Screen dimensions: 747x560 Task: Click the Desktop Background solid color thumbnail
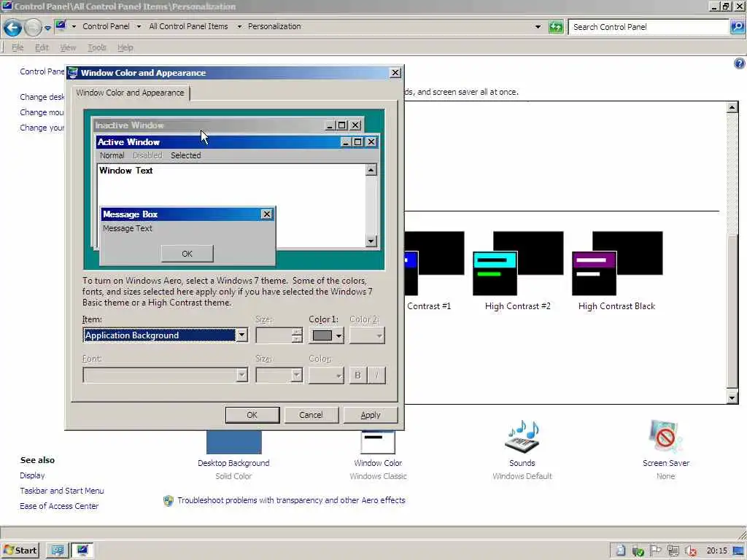(x=234, y=442)
